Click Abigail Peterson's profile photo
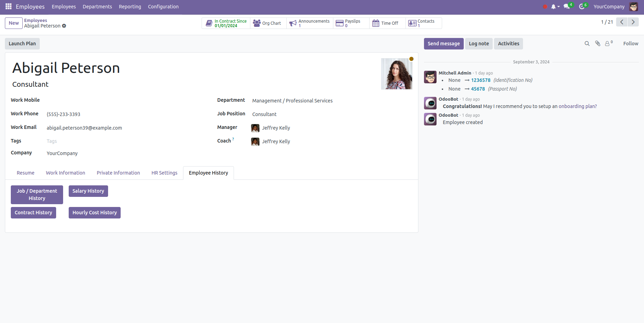The image size is (644, 323). click(x=396, y=74)
